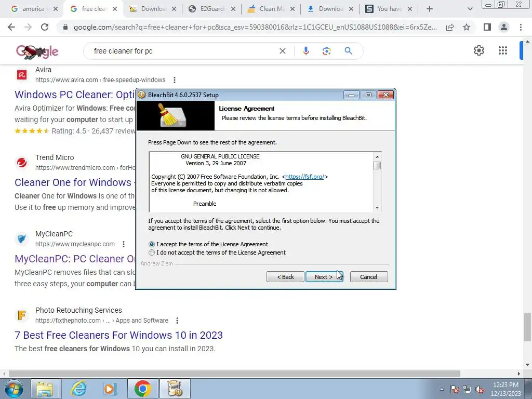Screen dimensions: 532x399
Task: Show hidden tray icons arrow
Action: (442, 389)
